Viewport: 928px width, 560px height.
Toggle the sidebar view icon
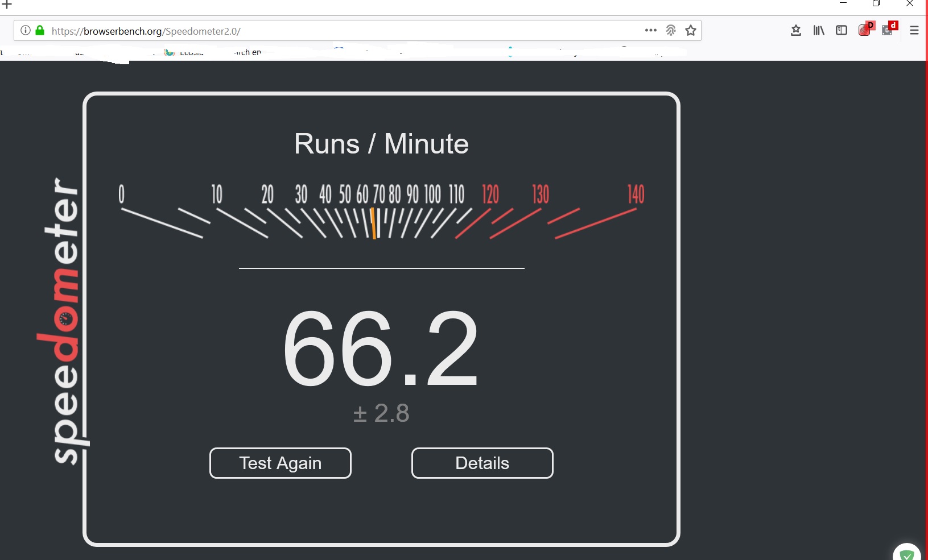pyautogui.click(x=842, y=30)
